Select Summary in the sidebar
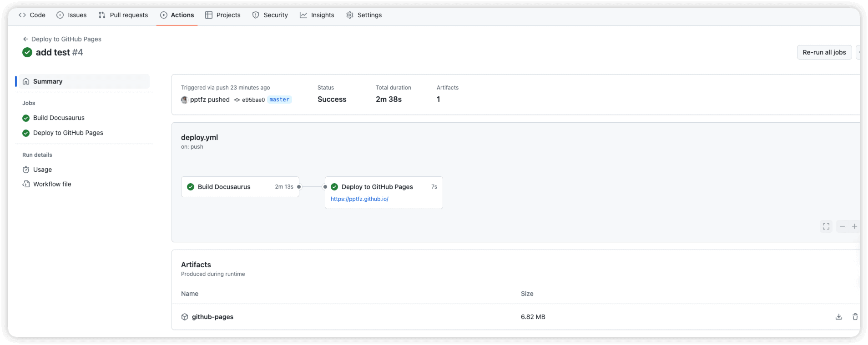The width and height of the screenshot is (868, 345). tap(84, 81)
